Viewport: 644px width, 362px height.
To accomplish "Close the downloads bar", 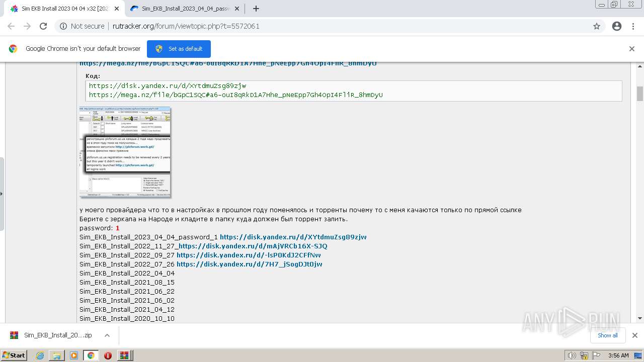I will coord(634,335).
